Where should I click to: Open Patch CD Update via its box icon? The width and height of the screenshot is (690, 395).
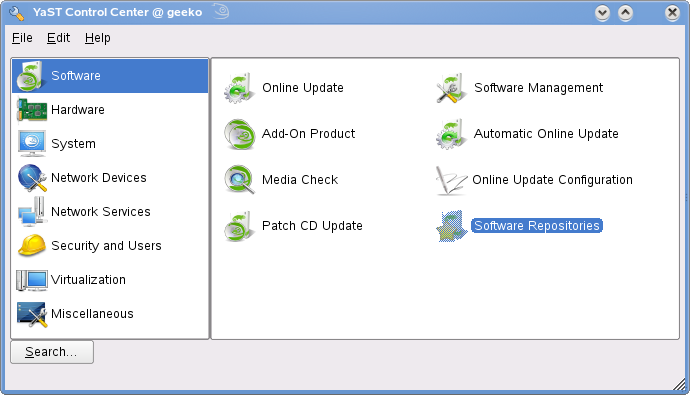pyautogui.click(x=239, y=226)
